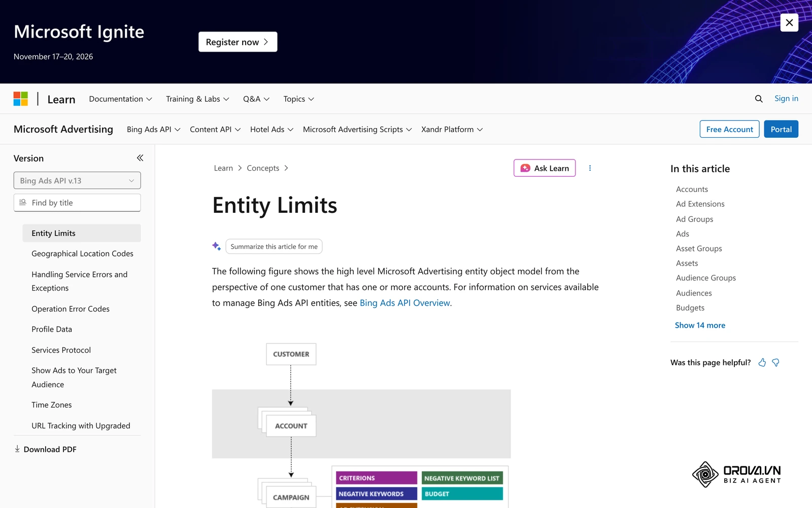Open the Portal button
812x508 pixels.
click(781, 129)
